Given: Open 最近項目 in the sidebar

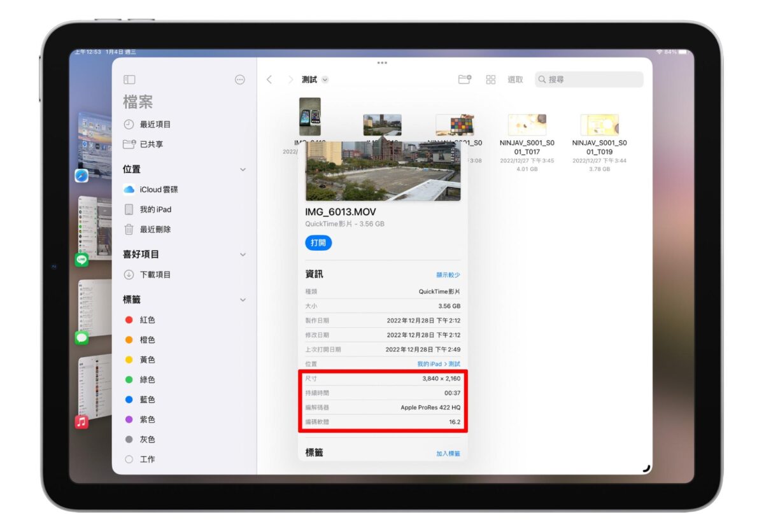Looking at the screenshot, I should [148, 124].
